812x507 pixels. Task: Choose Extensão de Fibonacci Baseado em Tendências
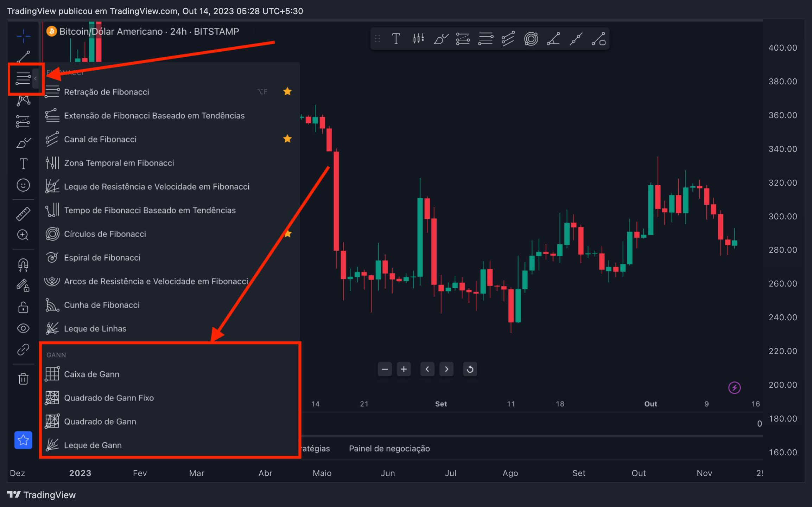coord(170,116)
